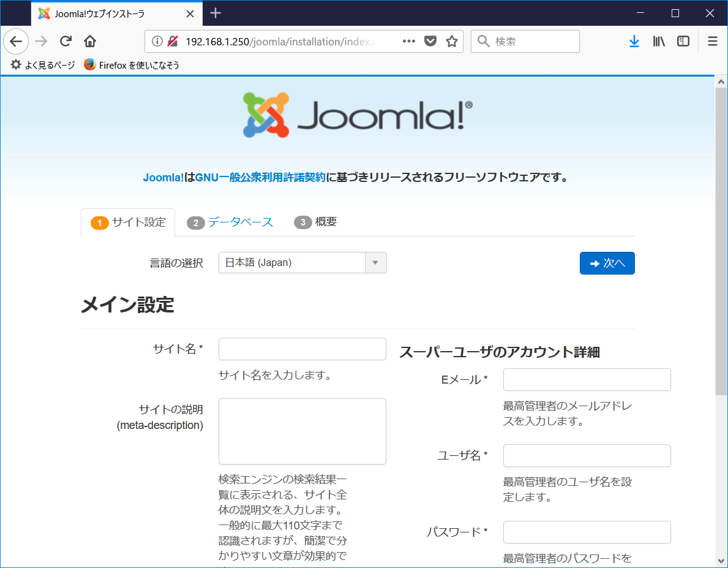Click the Joomla favicon in the browser tab
The image size is (728, 568).
[x=44, y=13]
